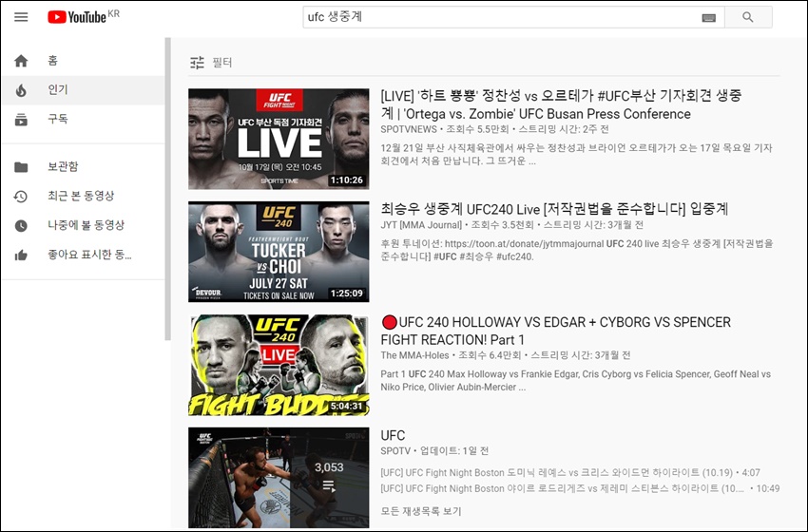Open video title 정찬성 vs 오르테가 기자회견
Screen dimensions: 808x532
(561, 104)
